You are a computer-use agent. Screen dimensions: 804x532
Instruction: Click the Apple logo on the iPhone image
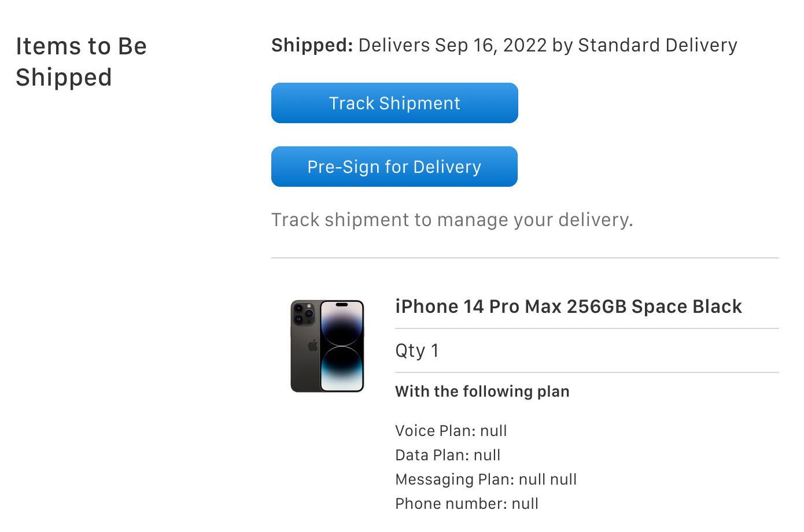[313, 345]
